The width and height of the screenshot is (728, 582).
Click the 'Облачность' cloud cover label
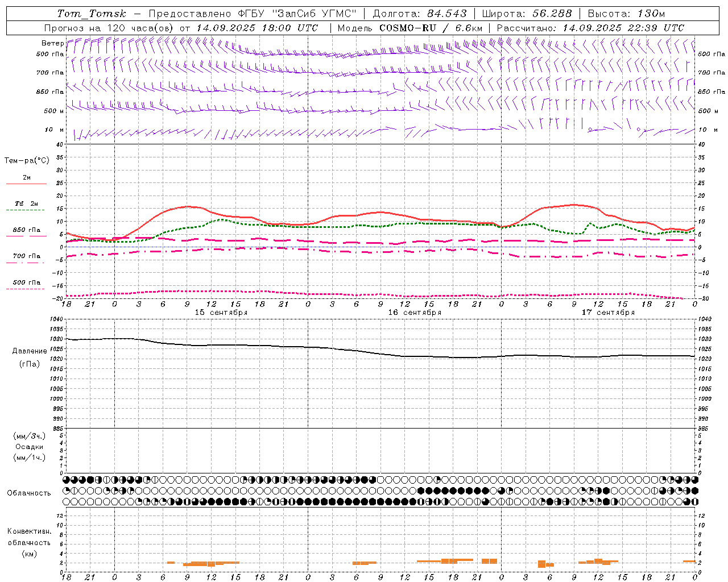point(29,493)
